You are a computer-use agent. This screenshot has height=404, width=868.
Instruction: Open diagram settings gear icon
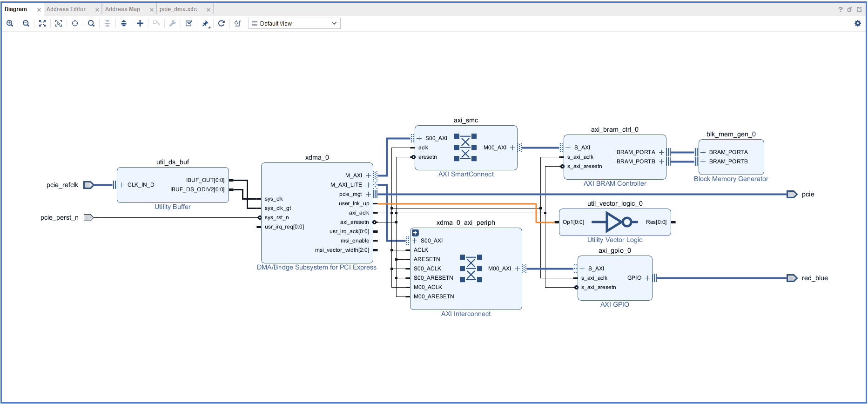pos(858,23)
